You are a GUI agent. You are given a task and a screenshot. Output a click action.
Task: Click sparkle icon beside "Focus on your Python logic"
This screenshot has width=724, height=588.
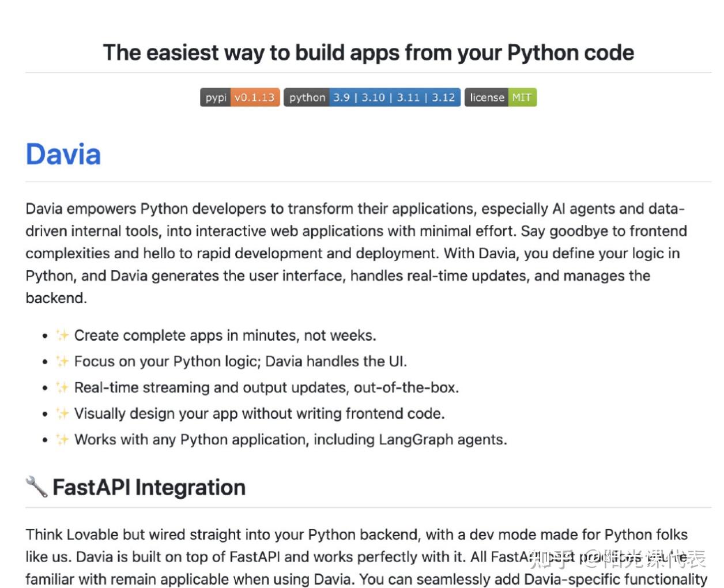coord(62,361)
